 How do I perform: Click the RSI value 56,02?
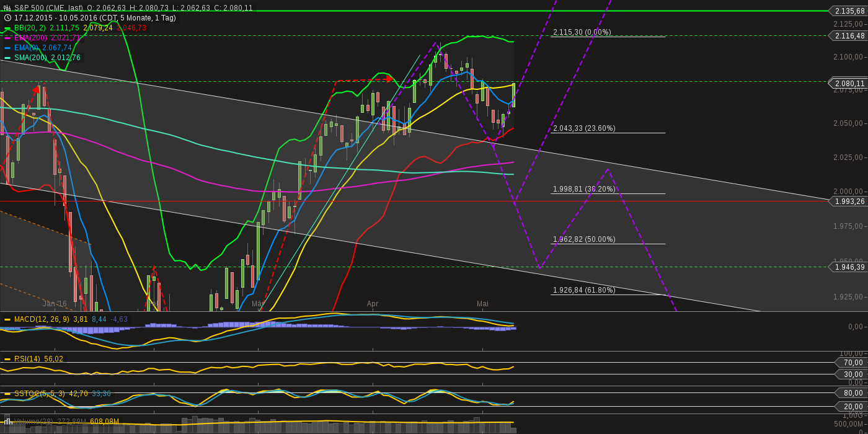click(53, 359)
